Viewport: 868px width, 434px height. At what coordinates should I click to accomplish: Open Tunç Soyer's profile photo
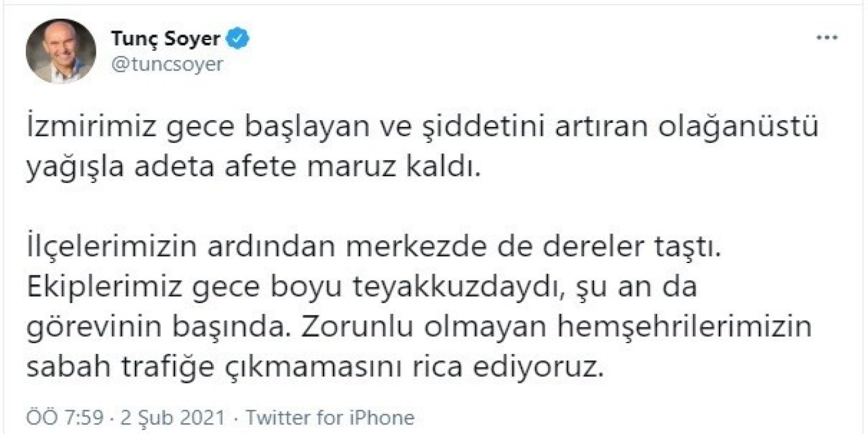coord(61,51)
